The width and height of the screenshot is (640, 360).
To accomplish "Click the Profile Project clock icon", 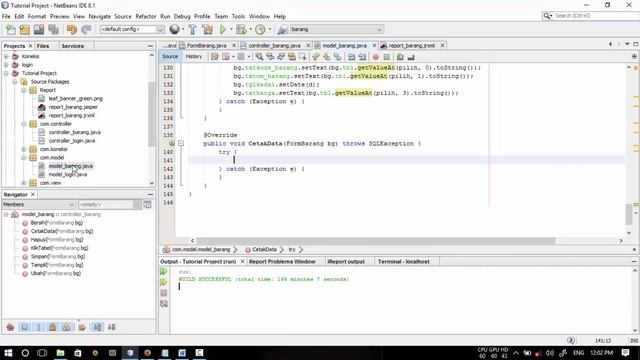I will (x=260, y=29).
